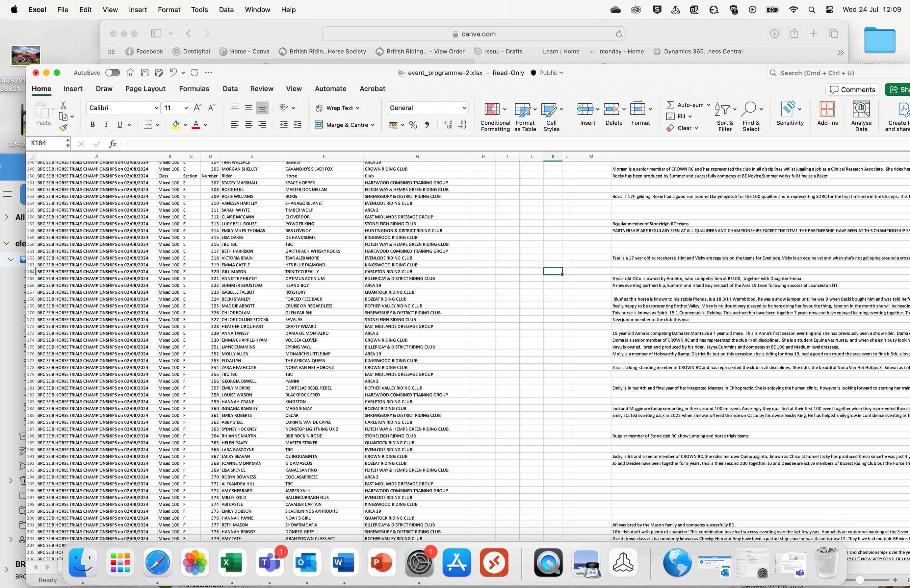Apply Bold formatting to cell
The width and height of the screenshot is (910, 588).
pyautogui.click(x=92, y=124)
